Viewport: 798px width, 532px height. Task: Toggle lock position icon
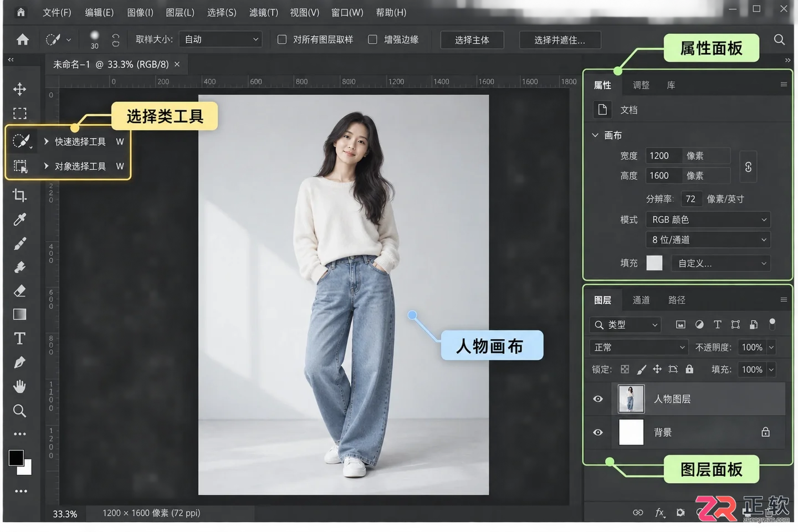point(657,369)
